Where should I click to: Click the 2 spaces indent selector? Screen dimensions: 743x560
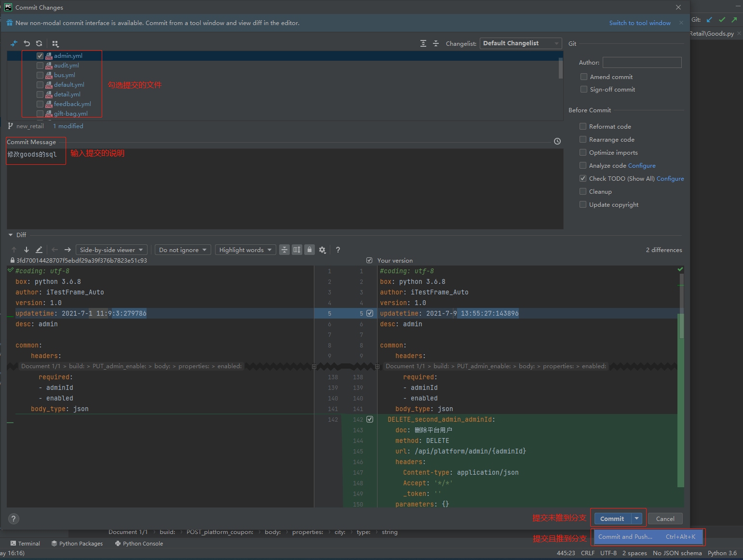point(635,553)
